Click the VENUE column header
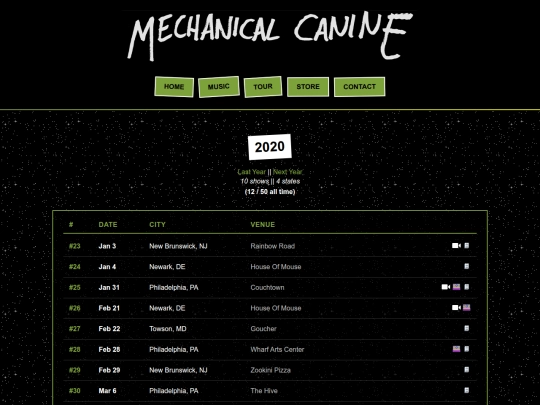 (263, 225)
